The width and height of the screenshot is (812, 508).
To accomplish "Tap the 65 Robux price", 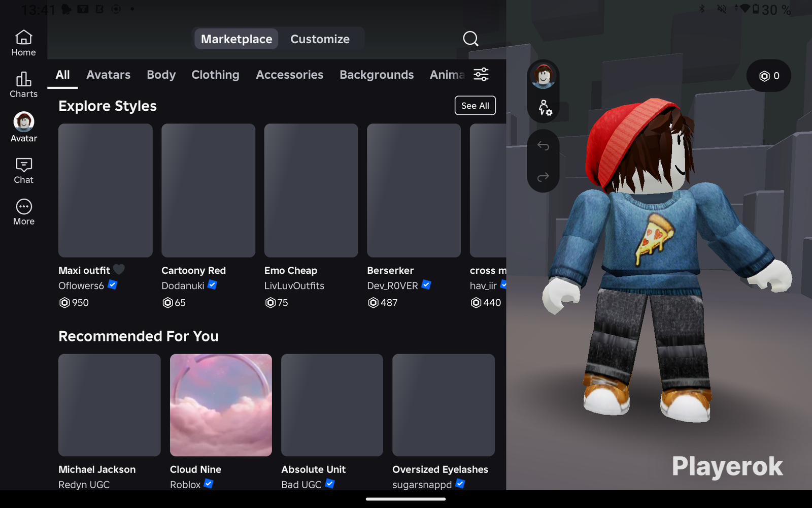I will point(174,303).
